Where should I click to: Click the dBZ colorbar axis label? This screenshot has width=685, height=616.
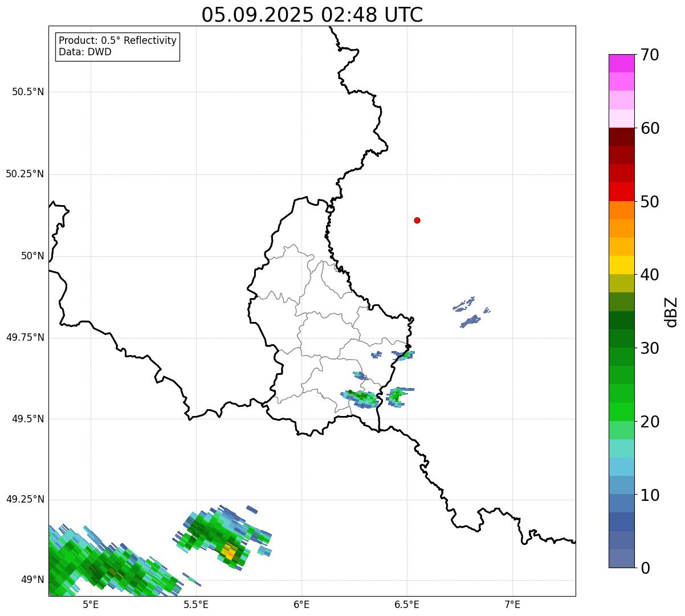[671, 312]
